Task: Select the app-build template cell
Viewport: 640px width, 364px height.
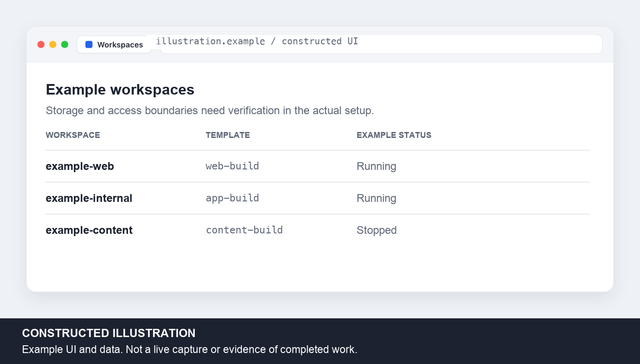Action: click(232, 198)
